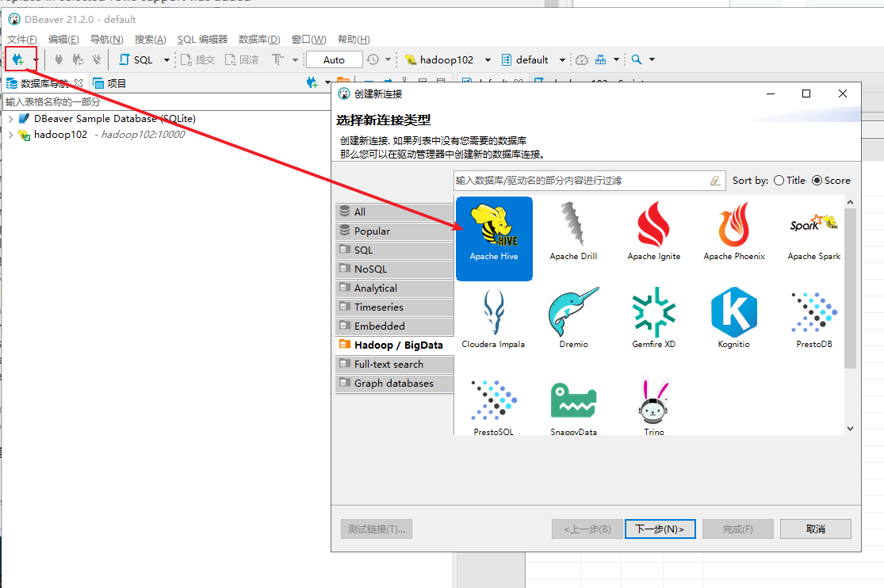
Task: Select the Apache Ignite driver icon
Action: (x=653, y=231)
